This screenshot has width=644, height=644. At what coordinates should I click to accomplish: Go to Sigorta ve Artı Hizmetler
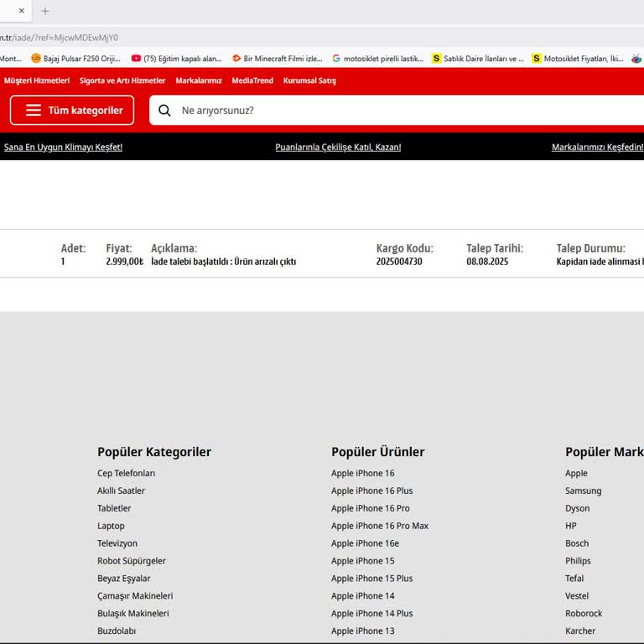pos(122,80)
